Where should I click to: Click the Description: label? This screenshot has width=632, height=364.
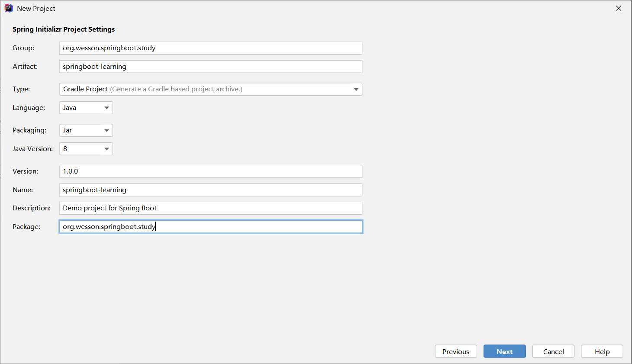click(x=32, y=208)
